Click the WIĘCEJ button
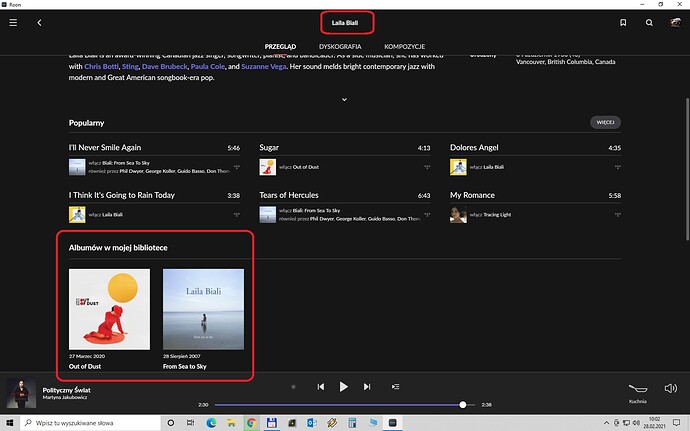The height and width of the screenshot is (431, 690). pyautogui.click(x=606, y=122)
